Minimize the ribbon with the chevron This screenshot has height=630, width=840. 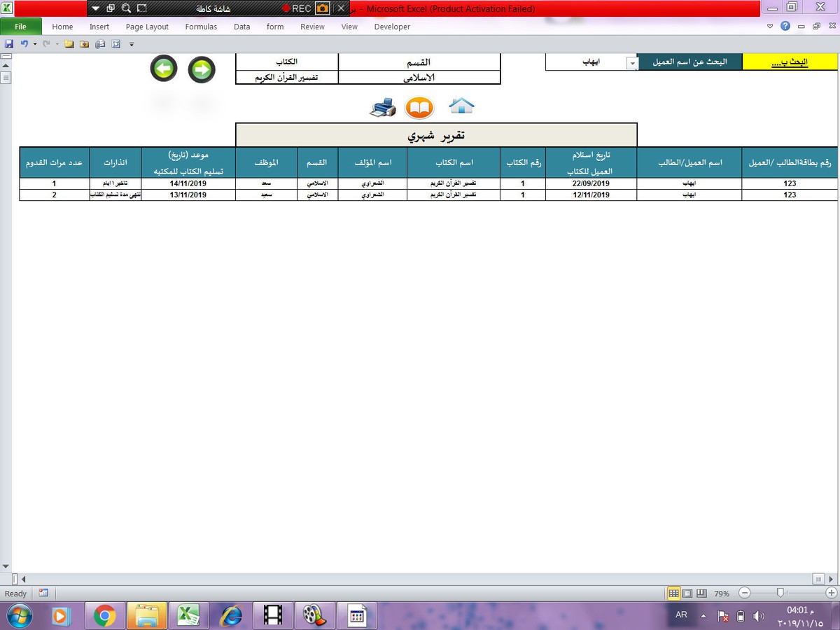coord(770,27)
